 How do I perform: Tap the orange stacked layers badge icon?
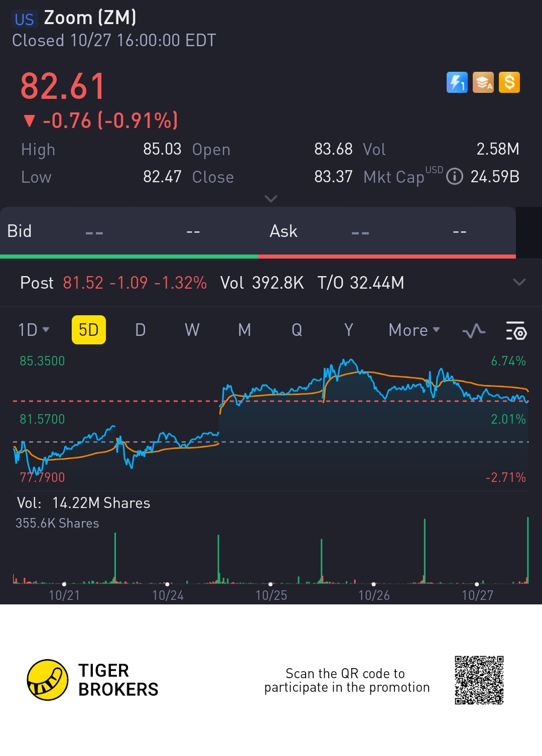(483, 82)
